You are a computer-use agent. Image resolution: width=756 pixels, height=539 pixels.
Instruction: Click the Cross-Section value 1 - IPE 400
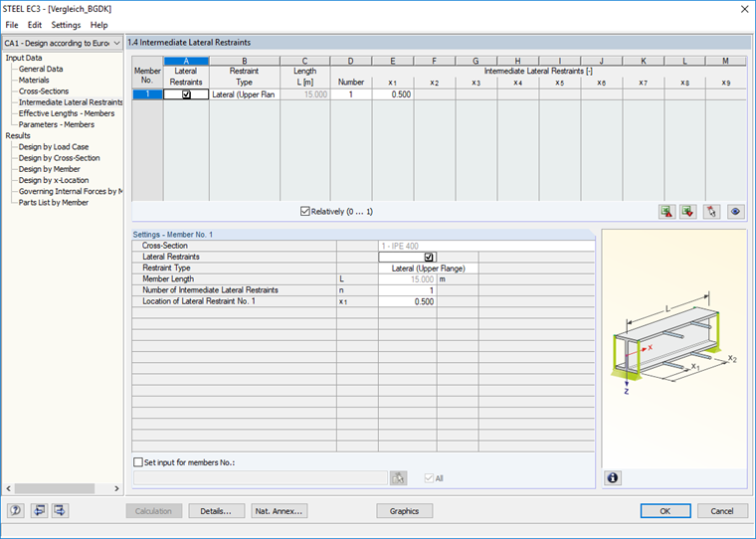(x=486, y=246)
